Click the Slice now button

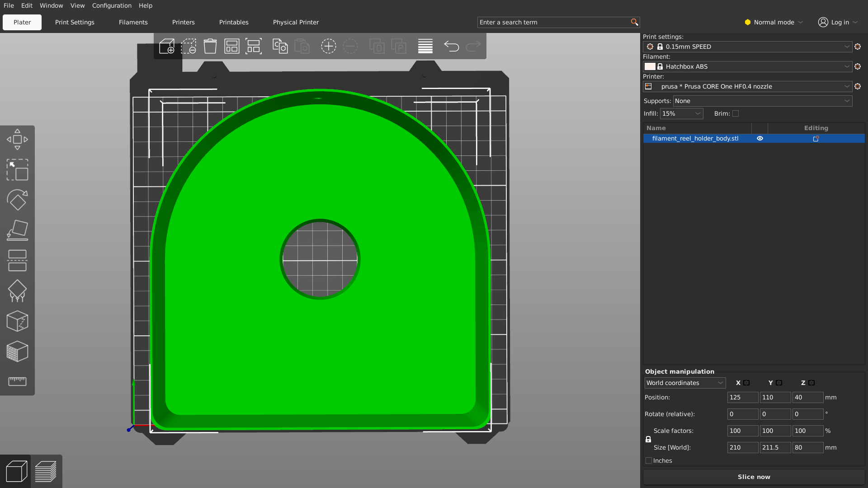click(x=754, y=477)
